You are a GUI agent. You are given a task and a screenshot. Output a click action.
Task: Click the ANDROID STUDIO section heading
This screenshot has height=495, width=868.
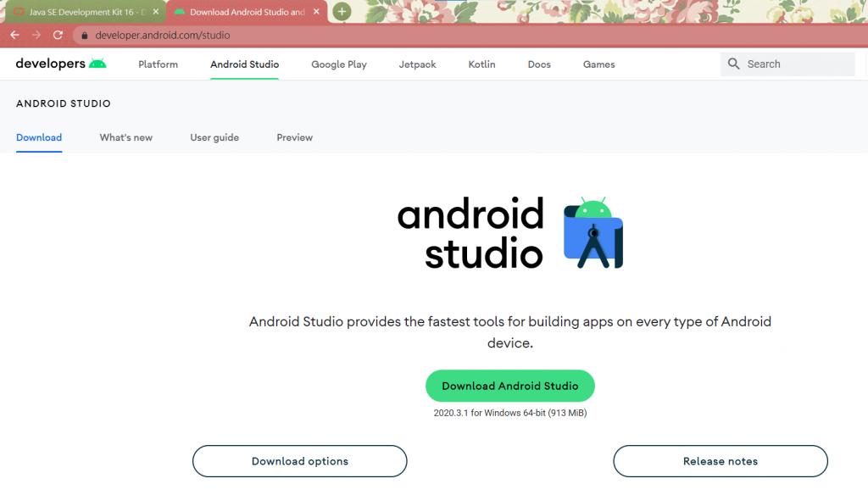63,103
